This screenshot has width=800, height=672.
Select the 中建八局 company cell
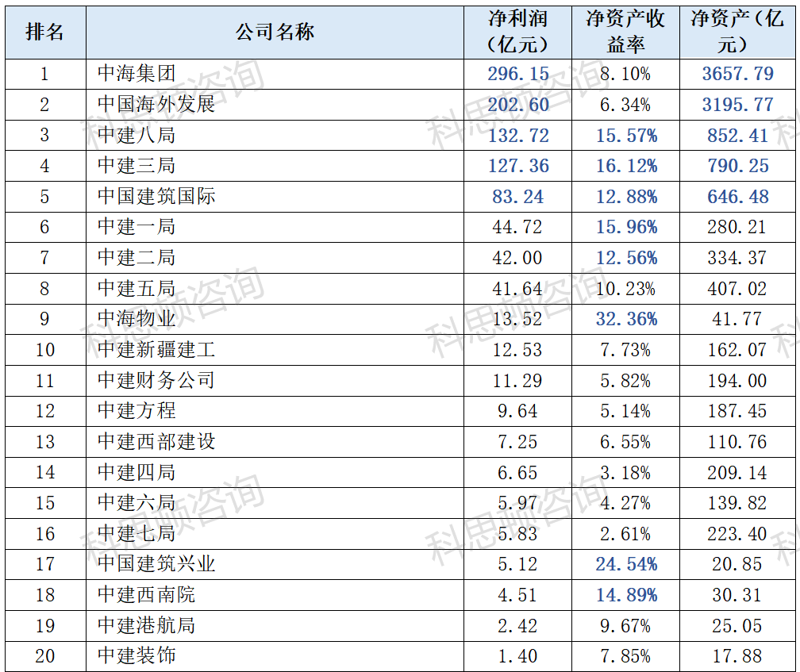point(275,136)
